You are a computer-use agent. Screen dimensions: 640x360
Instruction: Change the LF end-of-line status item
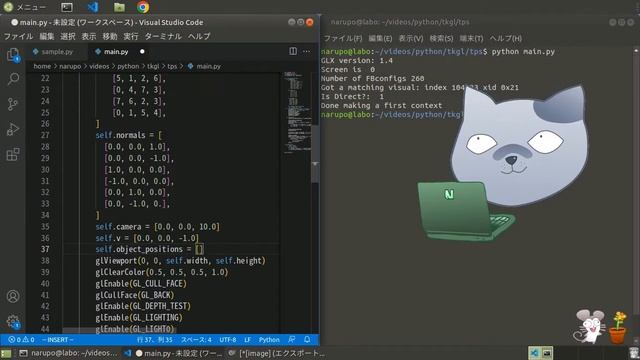tap(247, 340)
